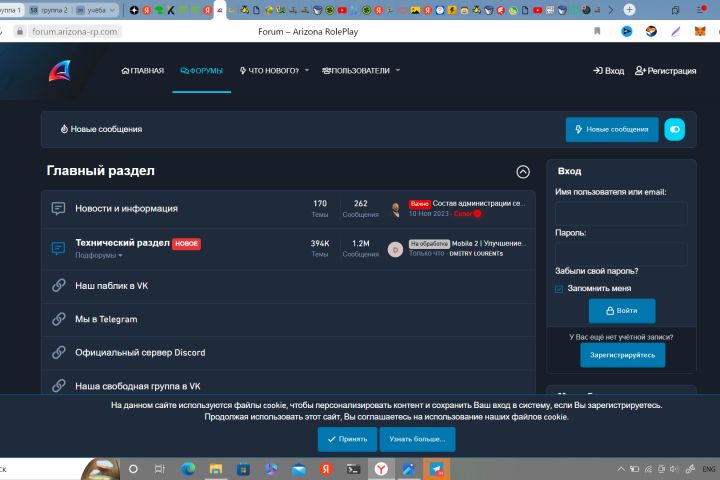Show more tabs with the chevron arrow
This screenshot has width=720, height=480.
[611, 10]
